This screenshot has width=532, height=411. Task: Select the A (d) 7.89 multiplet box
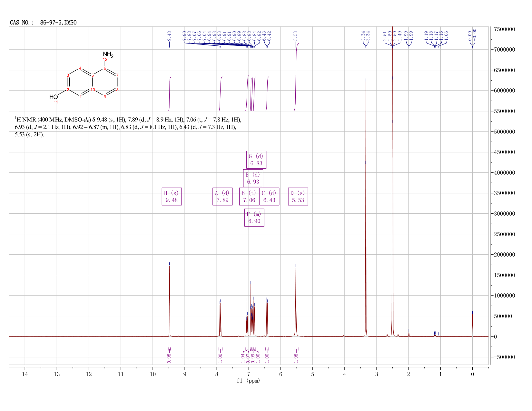(x=222, y=197)
